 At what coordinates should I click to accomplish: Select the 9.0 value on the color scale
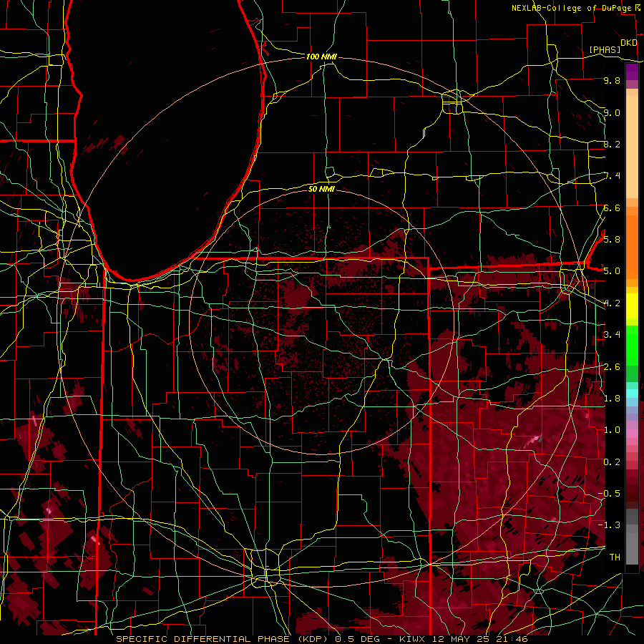point(612,112)
